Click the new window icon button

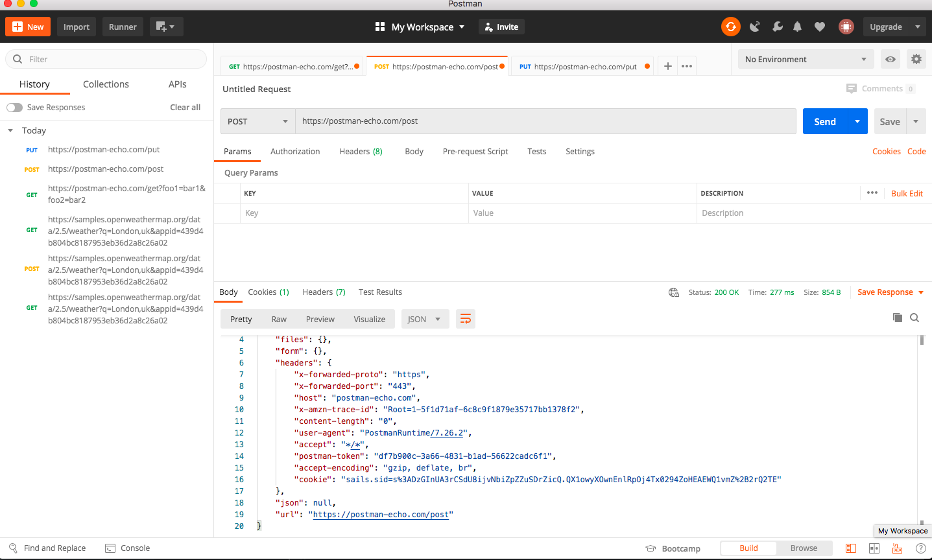click(x=166, y=27)
